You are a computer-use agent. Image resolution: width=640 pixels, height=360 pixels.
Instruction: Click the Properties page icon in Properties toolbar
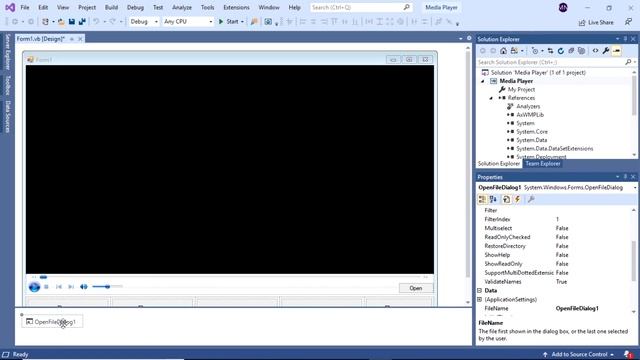[x=506, y=199]
